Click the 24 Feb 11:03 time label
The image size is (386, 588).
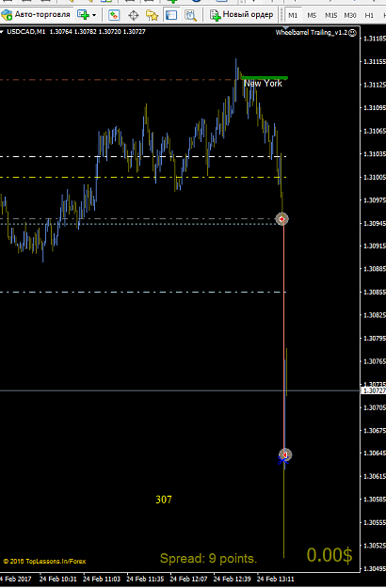[x=102, y=579]
